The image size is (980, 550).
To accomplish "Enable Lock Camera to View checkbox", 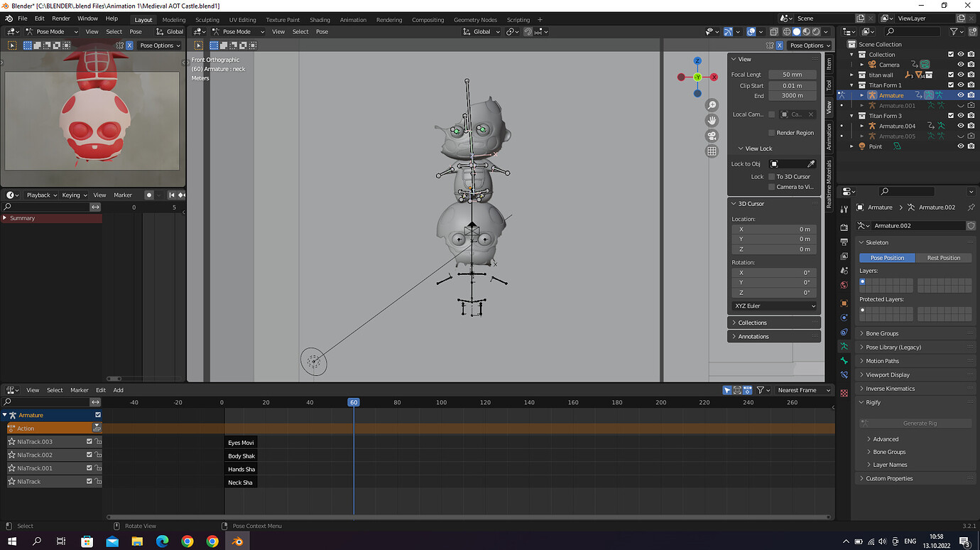I will tap(771, 187).
